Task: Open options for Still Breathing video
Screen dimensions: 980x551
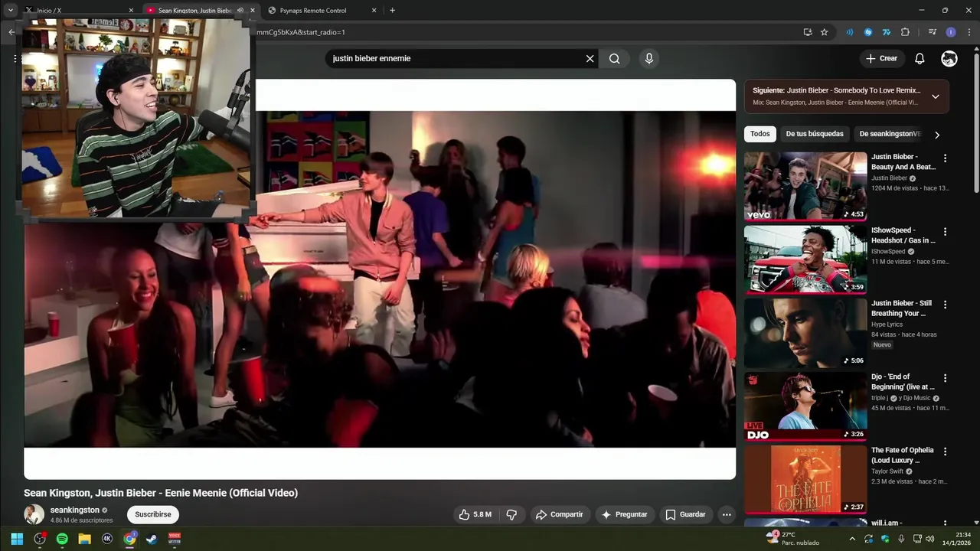Action: point(945,305)
